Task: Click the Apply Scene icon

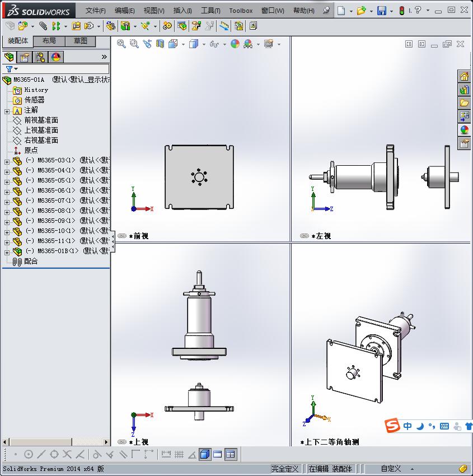Action: [248, 44]
